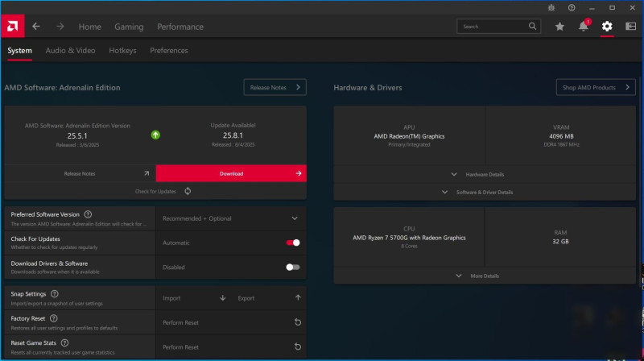Click the red Download button
The height and width of the screenshot is (361, 644).
pyautogui.click(x=231, y=173)
